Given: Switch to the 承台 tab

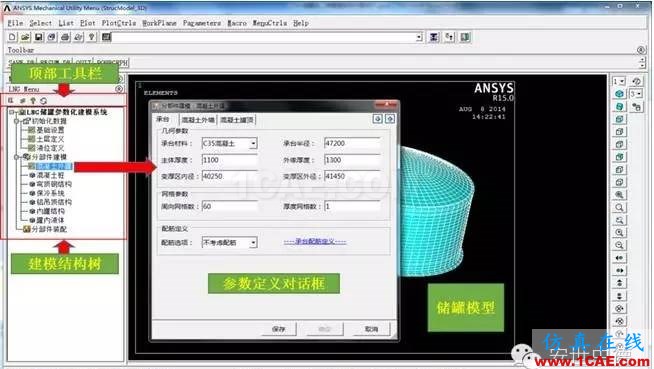Looking at the screenshot, I should pos(164,119).
